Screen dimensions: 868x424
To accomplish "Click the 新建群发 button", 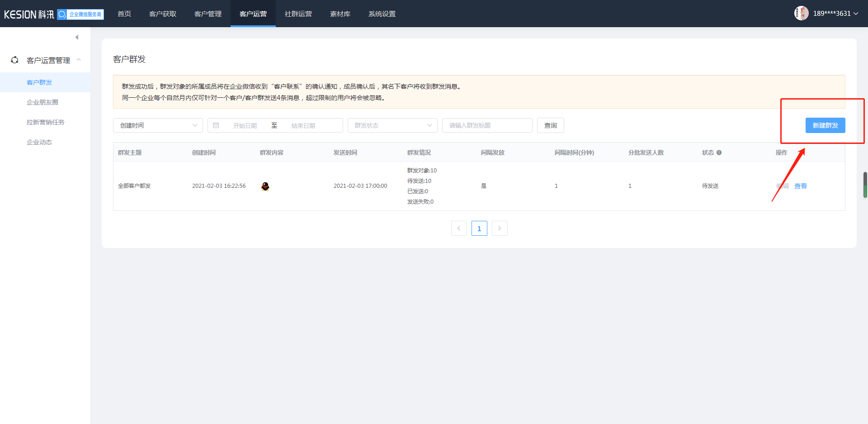I will (x=825, y=125).
